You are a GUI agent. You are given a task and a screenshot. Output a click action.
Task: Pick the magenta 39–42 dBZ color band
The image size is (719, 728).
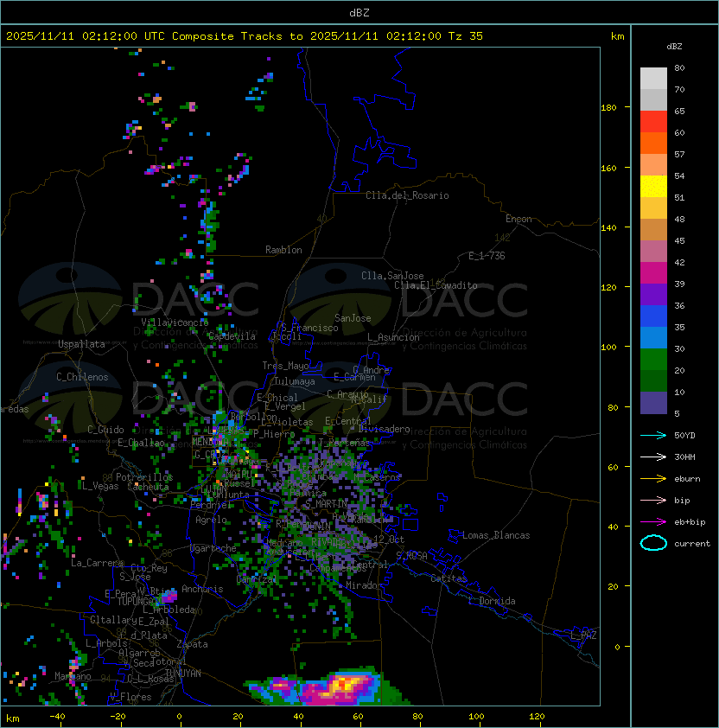click(x=653, y=273)
